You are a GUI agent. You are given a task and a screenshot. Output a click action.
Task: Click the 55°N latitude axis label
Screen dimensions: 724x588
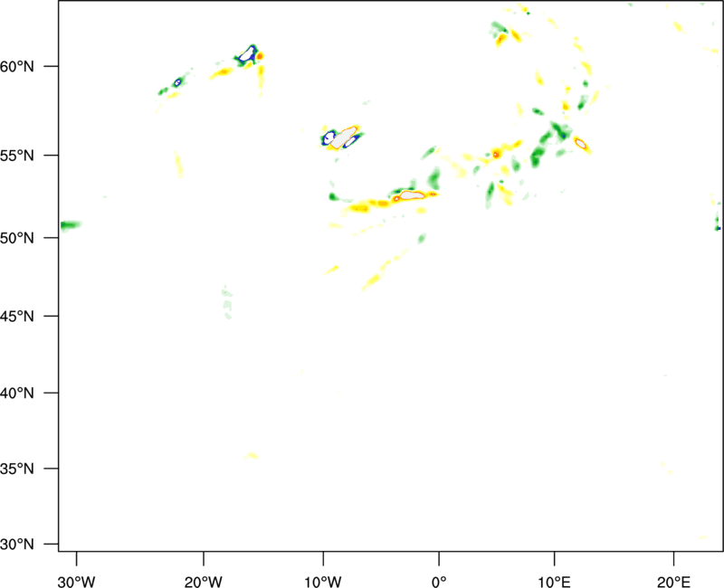point(17,156)
